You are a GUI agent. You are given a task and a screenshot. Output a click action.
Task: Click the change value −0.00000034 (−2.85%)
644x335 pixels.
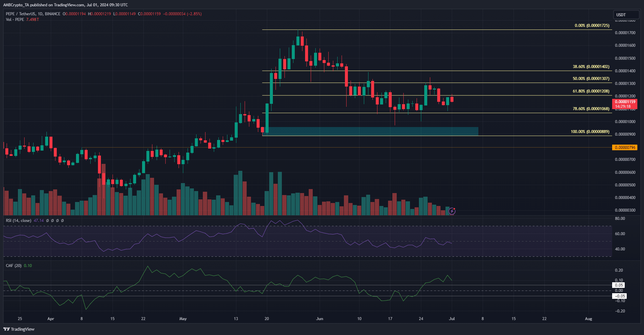[182, 14]
